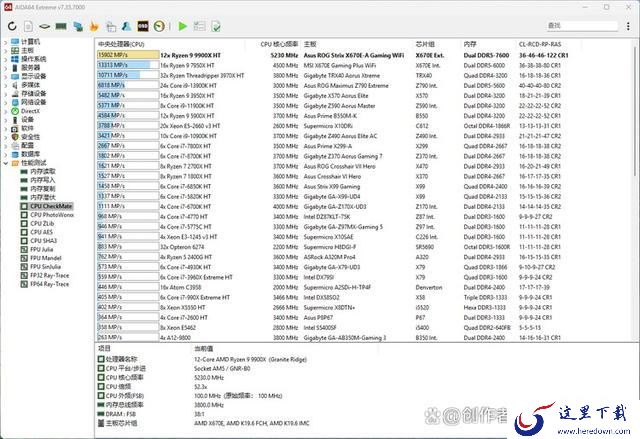640x439 pixels.
Task: Collapse the 性能测试 tree node
Action: click(6, 163)
